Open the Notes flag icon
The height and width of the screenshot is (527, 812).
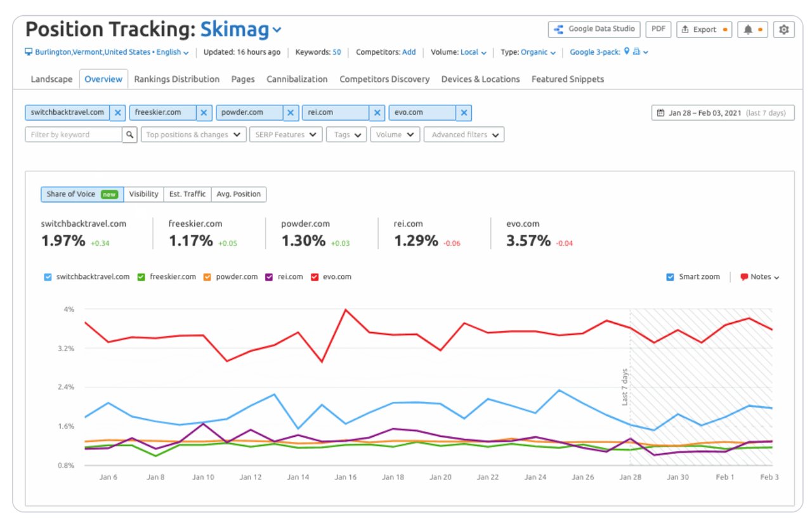[743, 276]
